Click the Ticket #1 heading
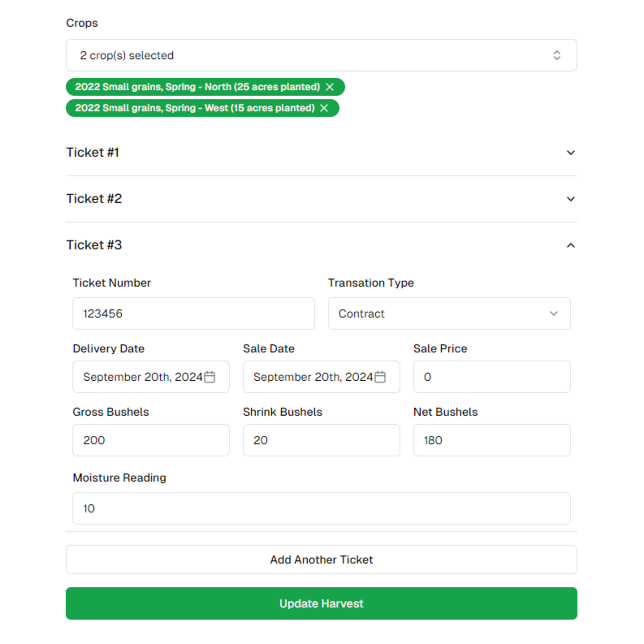The image size is (644, 644). pyautogui.click(x=93, y=153)
